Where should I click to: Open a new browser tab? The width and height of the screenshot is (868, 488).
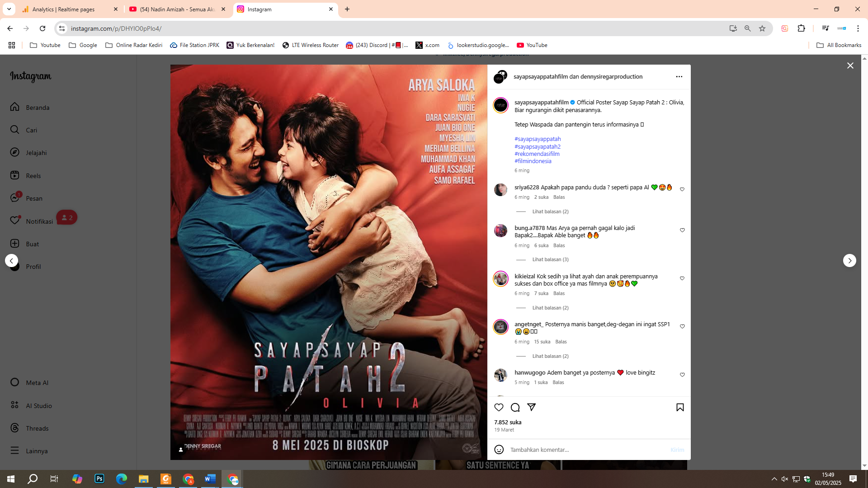pyautogui.click(x=347, y=9)
